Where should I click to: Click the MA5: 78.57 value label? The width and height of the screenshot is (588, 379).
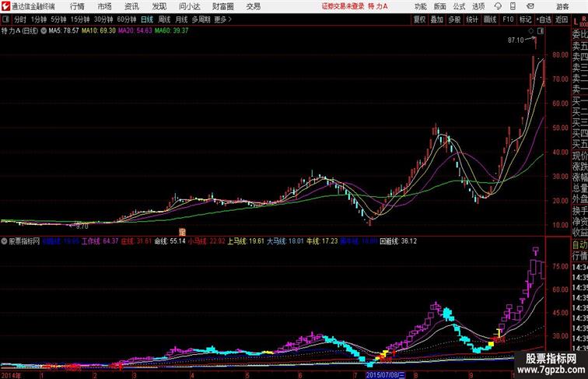pyautogui.click(x=64, y=31)
